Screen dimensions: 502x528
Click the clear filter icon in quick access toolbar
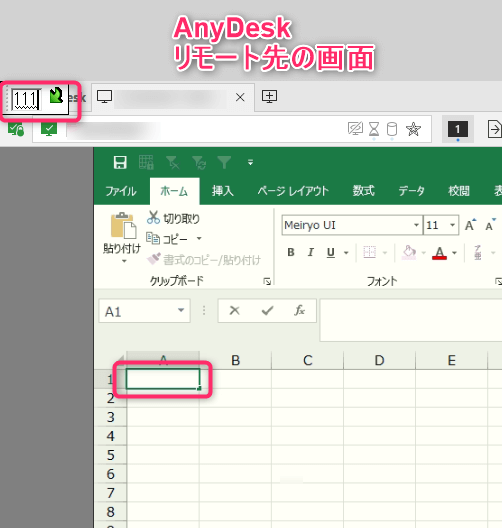click(172, 162)
